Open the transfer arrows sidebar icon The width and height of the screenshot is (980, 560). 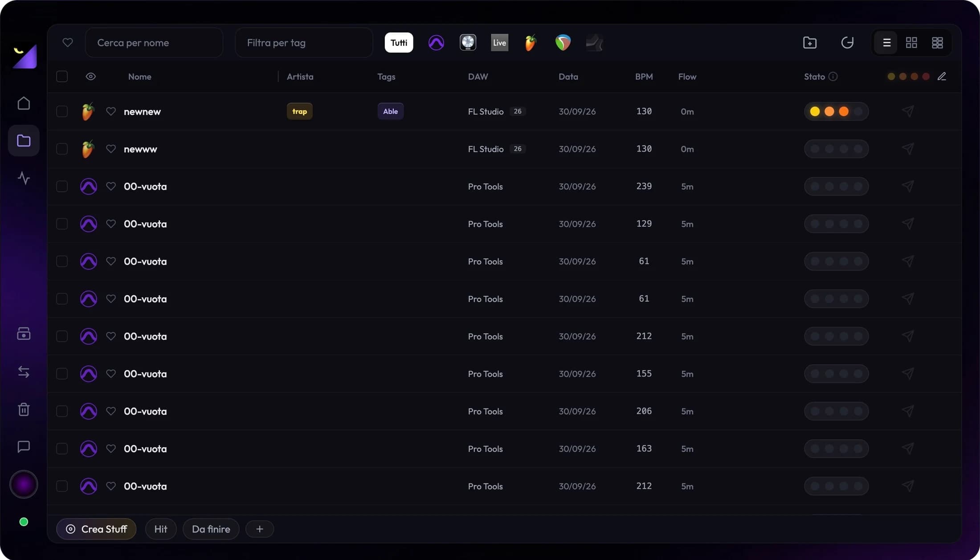[x=24, y=372]
